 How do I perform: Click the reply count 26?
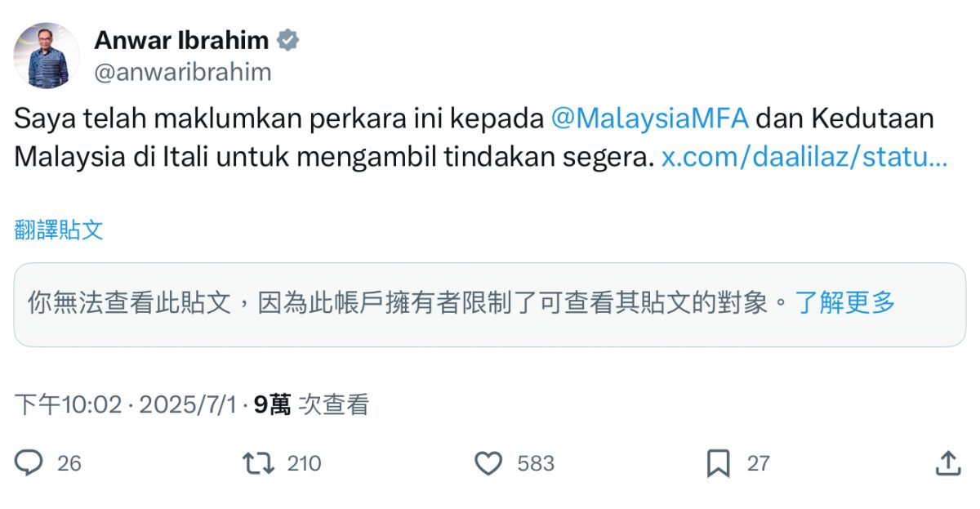pyautogui.click(x=69, y=464)
